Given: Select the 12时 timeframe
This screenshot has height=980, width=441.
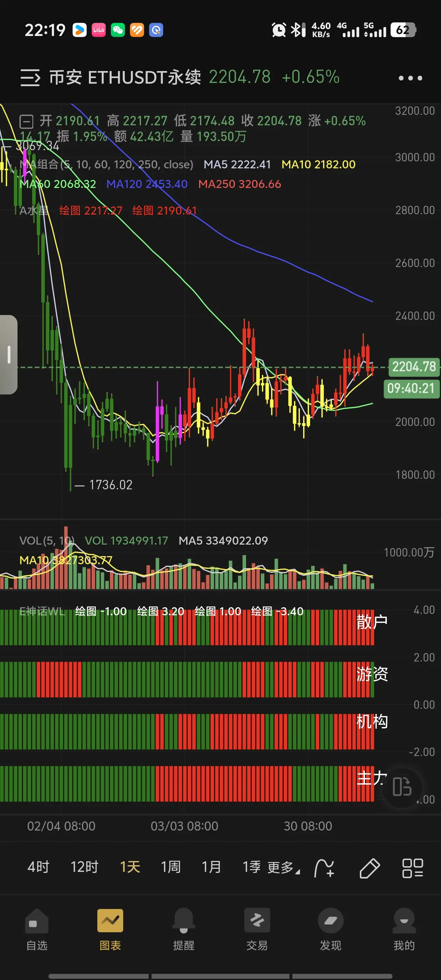Looking at the screenshot, I should (84, 867).
